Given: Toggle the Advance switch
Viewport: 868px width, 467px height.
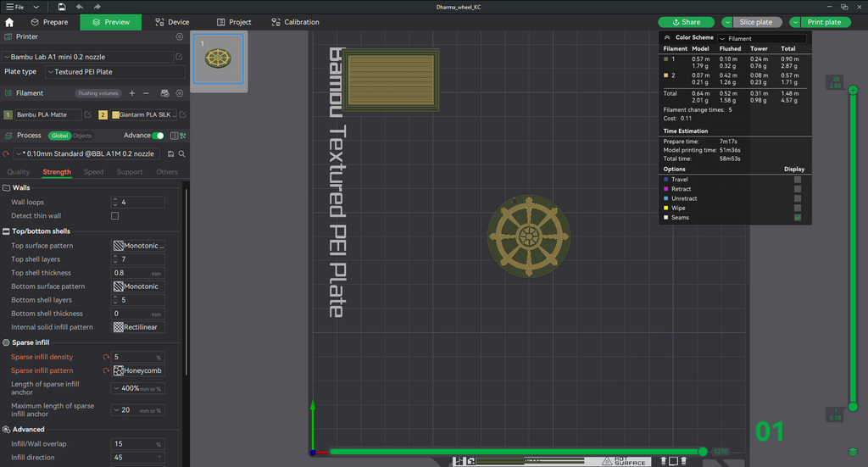Looking at the screenshot, I should [159, 136].
